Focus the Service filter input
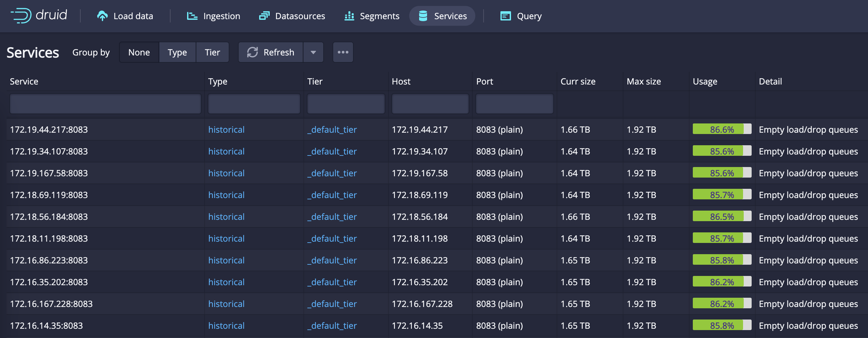 coord(105,104)
